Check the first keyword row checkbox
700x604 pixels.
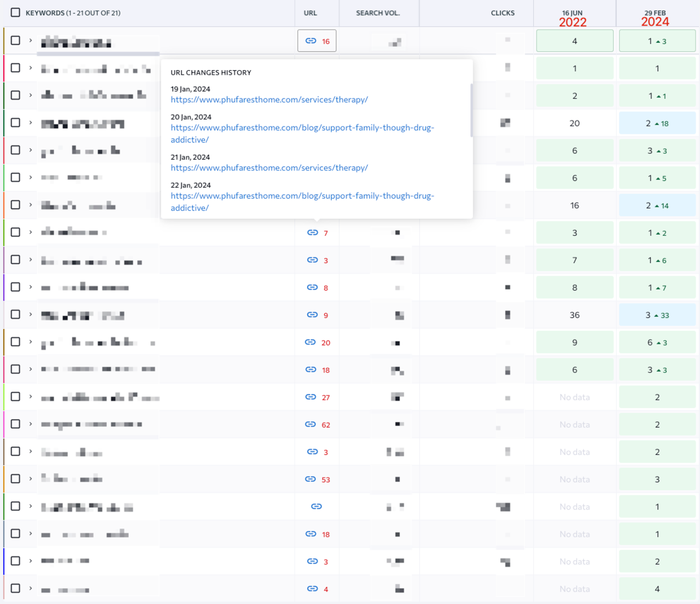[15, 40]
